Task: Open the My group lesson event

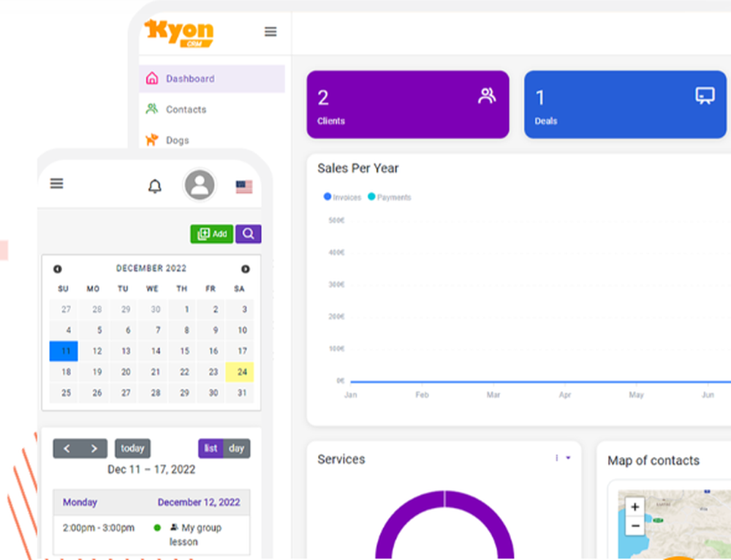Action: [195, 534]
